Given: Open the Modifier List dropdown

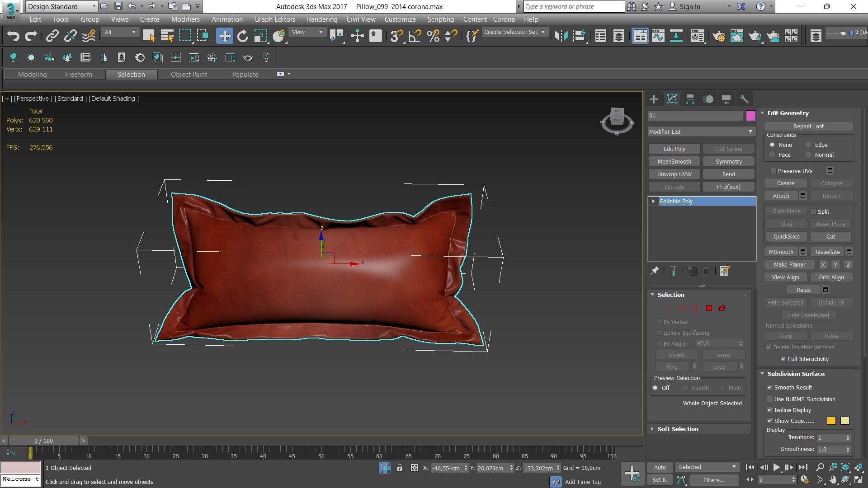Looking at the screenshot, I should tap(701, 132).
